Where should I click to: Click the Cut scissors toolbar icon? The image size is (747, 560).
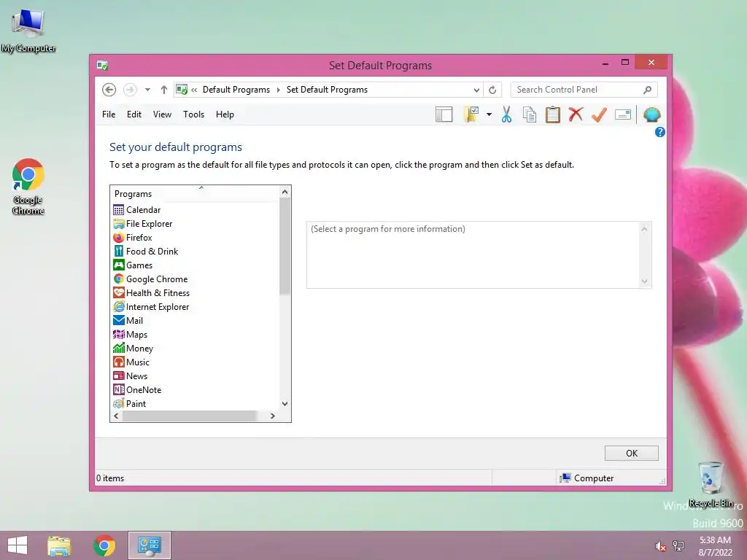click(506, 114)
